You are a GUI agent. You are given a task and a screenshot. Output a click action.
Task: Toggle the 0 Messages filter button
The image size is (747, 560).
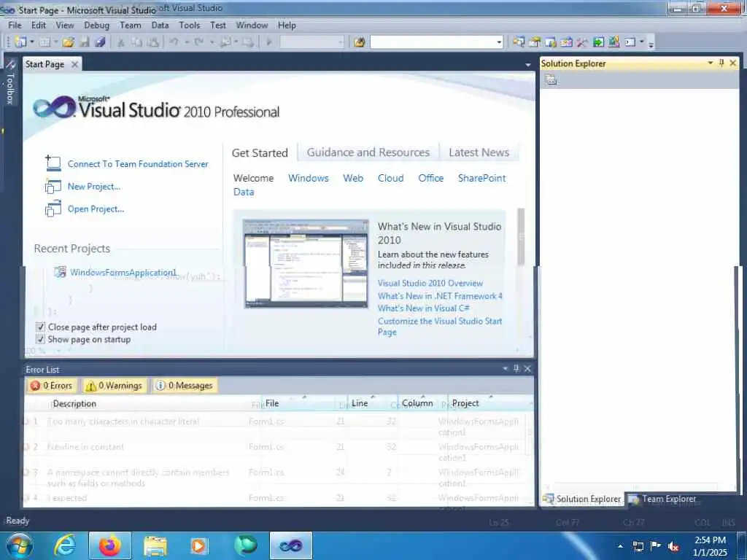(x=185, y=385)
